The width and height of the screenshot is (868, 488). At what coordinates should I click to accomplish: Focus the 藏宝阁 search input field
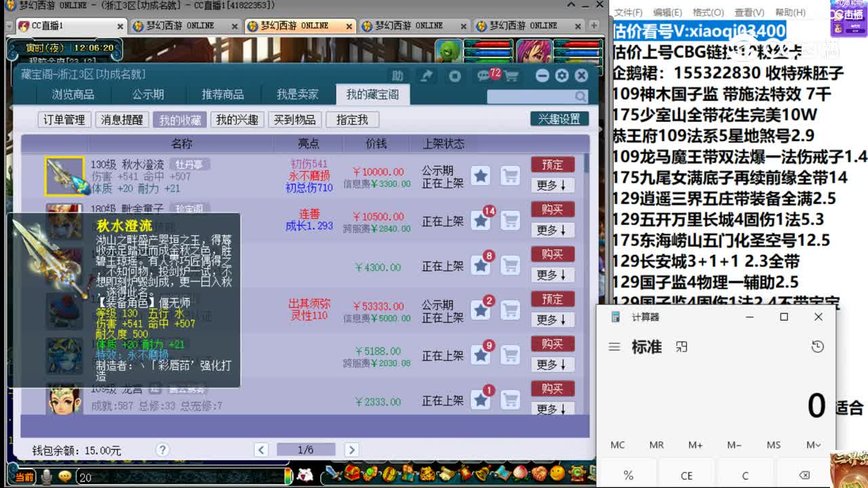tap(530, 96)
